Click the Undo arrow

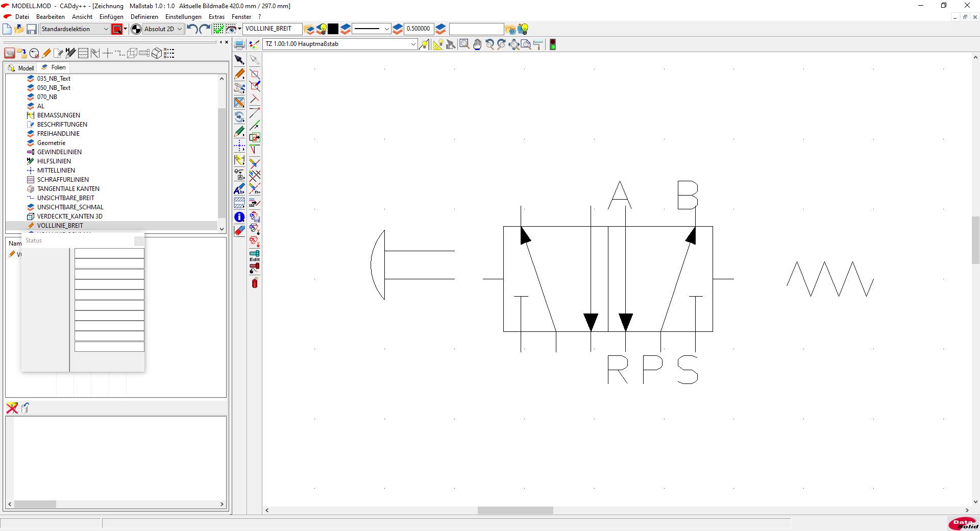(192, 29)
